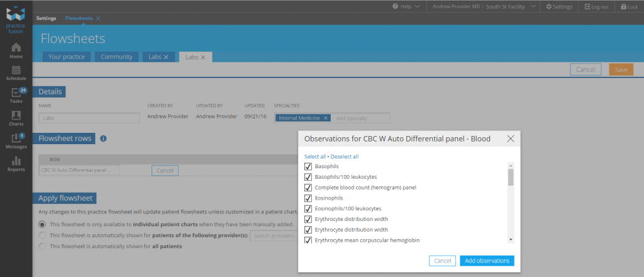Click the Flowsheet rows info icon
The image size is (644, 277).
(103, 138)
